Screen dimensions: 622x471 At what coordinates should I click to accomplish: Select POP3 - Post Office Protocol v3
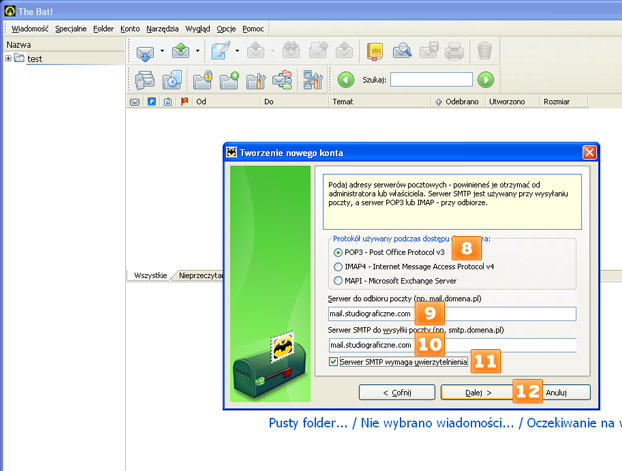pyautogui.click(x=338, y=252)
